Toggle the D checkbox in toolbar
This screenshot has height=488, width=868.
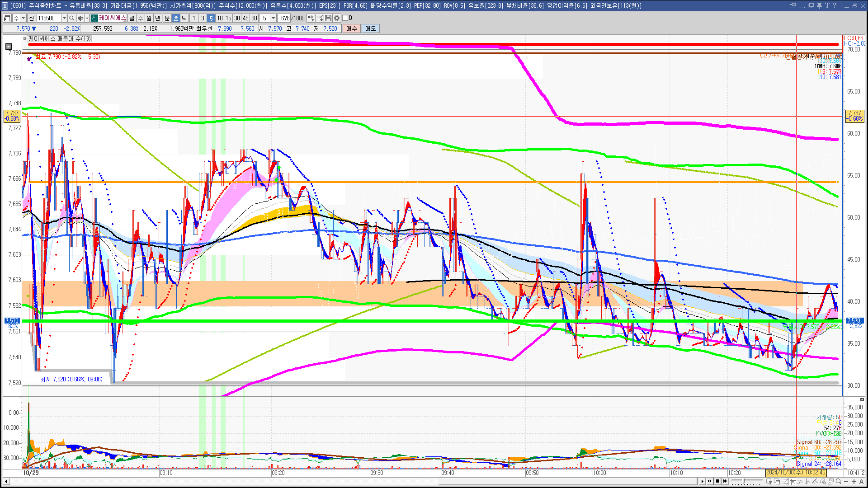tap(345, 18)
